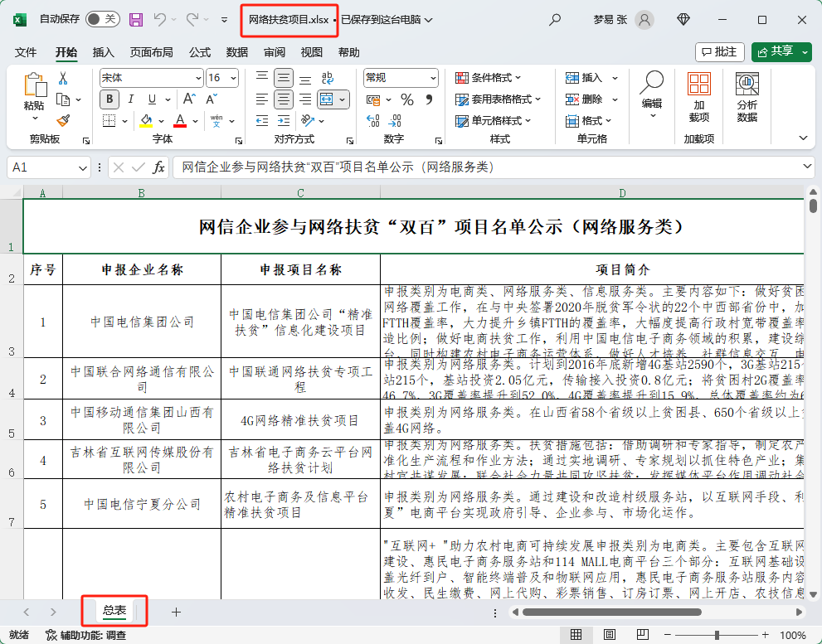Select the 总表 sheet tab
The height and width of the screenshot is (644, 822).
click(113, 611)
